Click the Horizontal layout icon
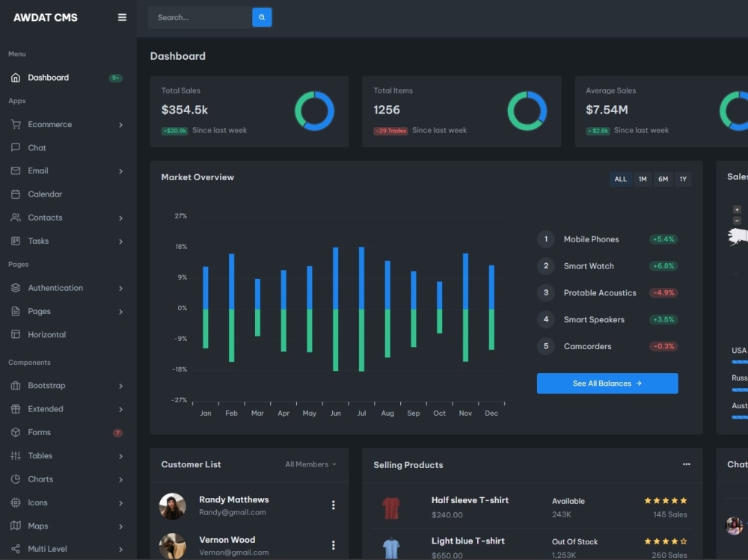748x560 pixels. 16,334
